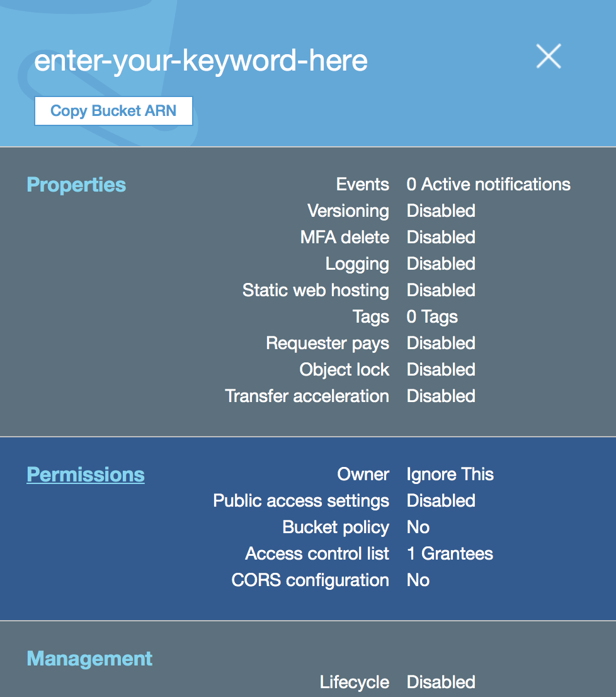Viewport: 616px width, 697px height.
Task: Click the Bucket policy No value
Action: click(418, 527)
